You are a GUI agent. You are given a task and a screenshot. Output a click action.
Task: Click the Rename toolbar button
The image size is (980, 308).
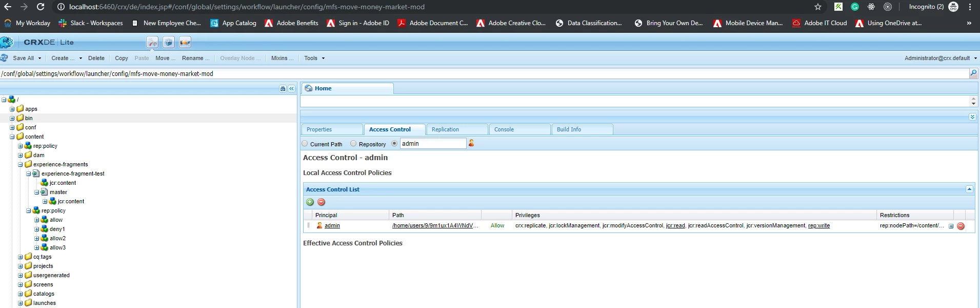click(195, 58)
